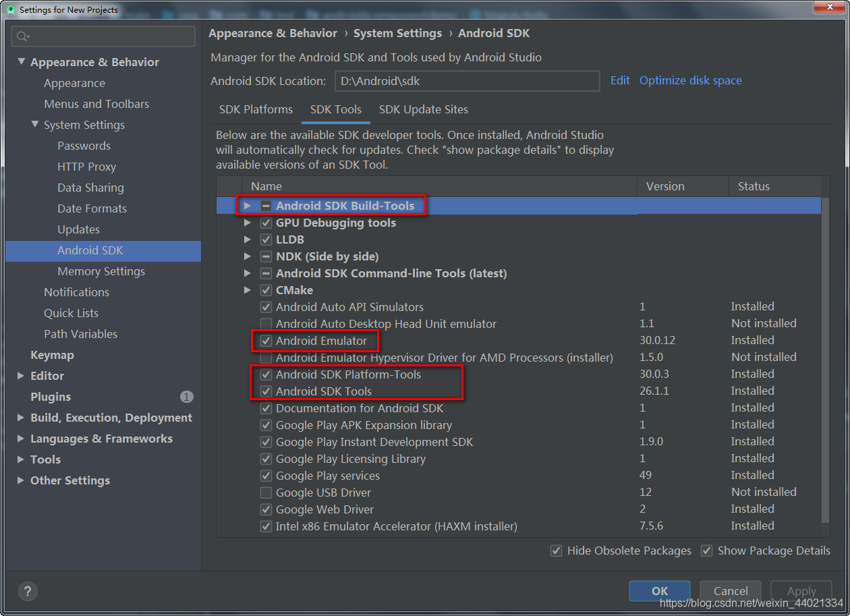The height and width of the screenshot is (616, 850).
Task: Expand the Editor section arrow
Action: point(21,376)
